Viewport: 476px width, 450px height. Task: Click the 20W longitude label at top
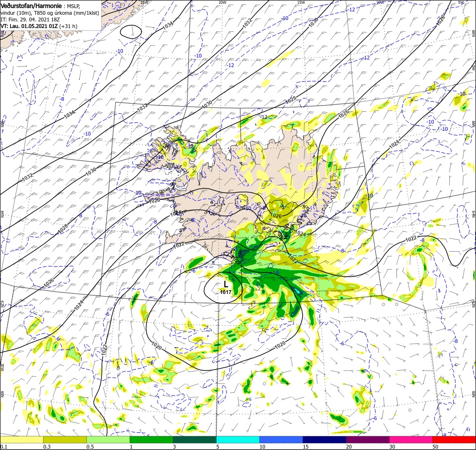point(222,2)
